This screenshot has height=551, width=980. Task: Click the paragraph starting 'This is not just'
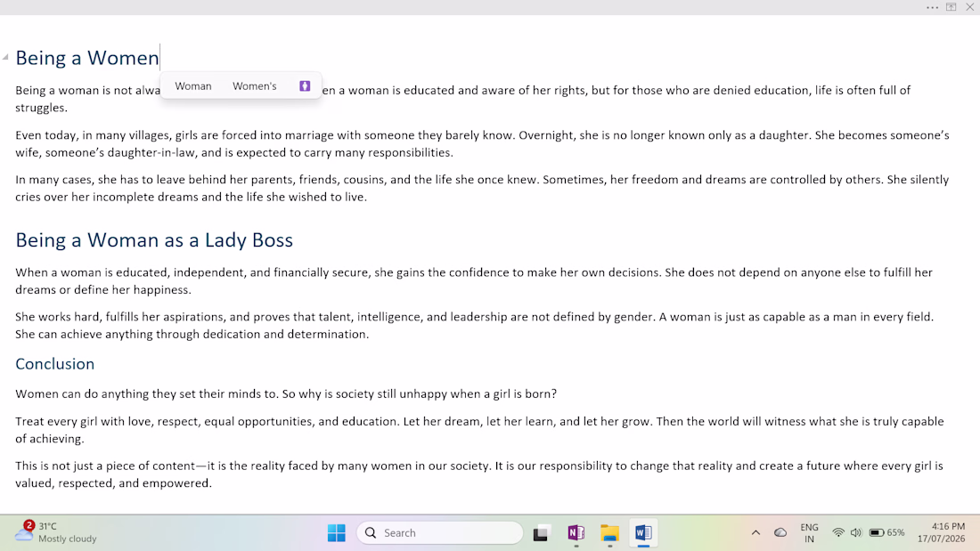[x=478, y=474]
